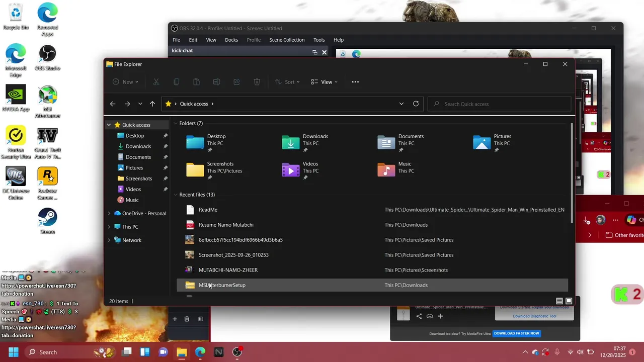
Task: Open the OBS Studio desktop shortcut
Action: [x=47, y=58]
